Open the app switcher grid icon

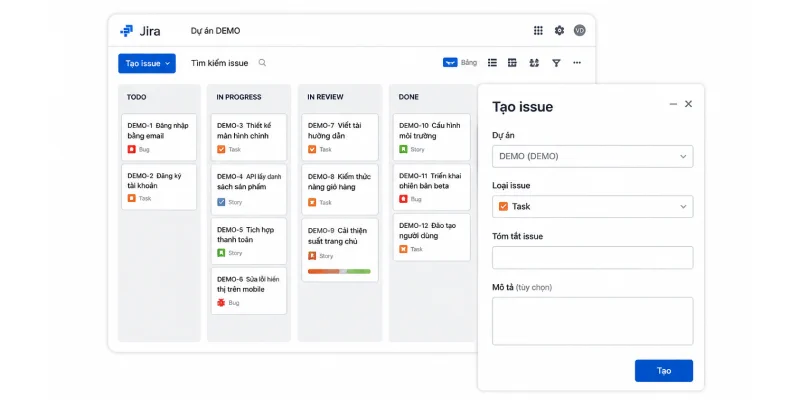538,31
